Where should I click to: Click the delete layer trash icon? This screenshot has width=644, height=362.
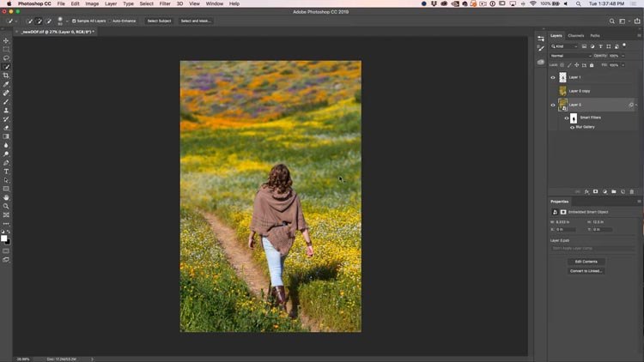[632, 191]
